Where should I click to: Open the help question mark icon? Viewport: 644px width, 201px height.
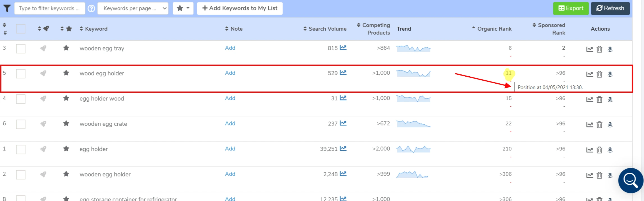tap(91, 8)
